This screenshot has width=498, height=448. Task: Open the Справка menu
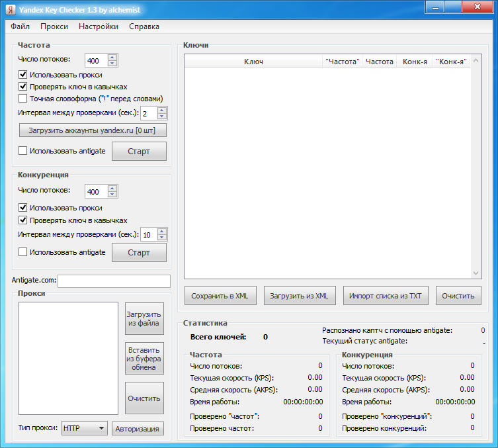tap(144, 26)
